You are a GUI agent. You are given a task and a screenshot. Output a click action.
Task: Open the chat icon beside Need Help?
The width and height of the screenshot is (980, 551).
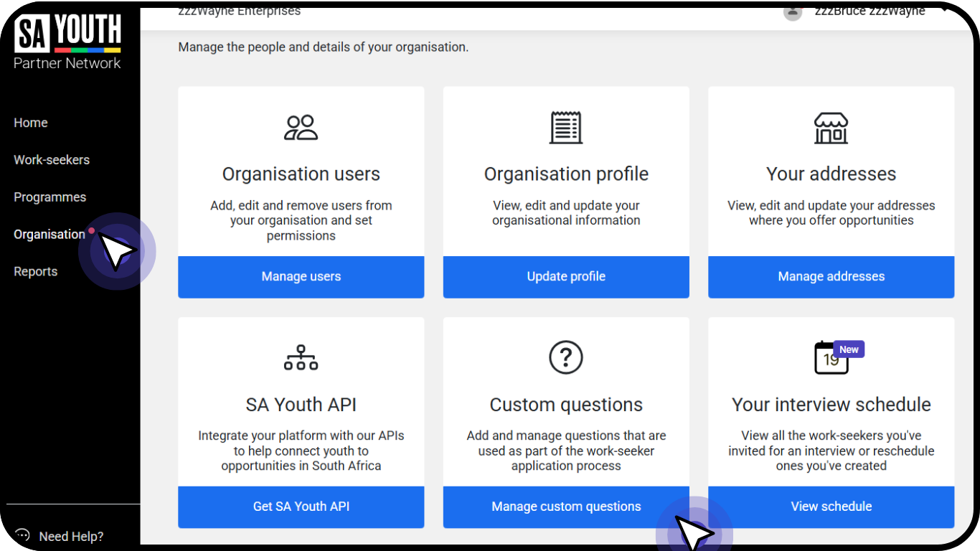point(21,534)
